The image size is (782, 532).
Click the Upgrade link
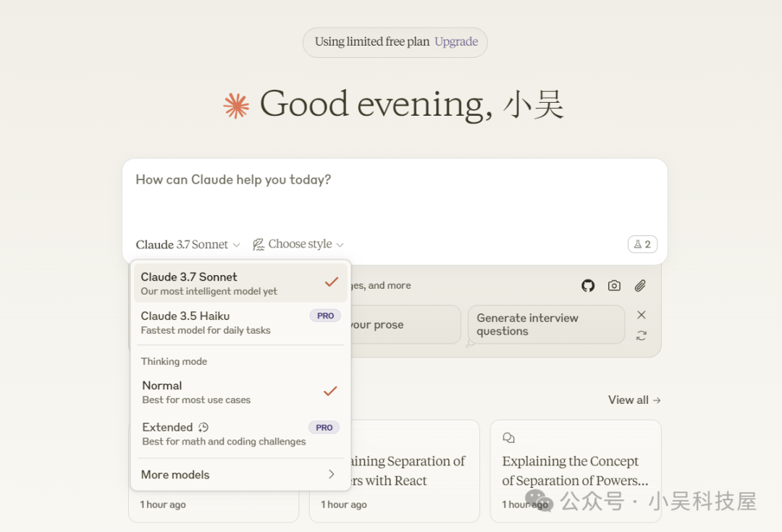tap(456, 42)
